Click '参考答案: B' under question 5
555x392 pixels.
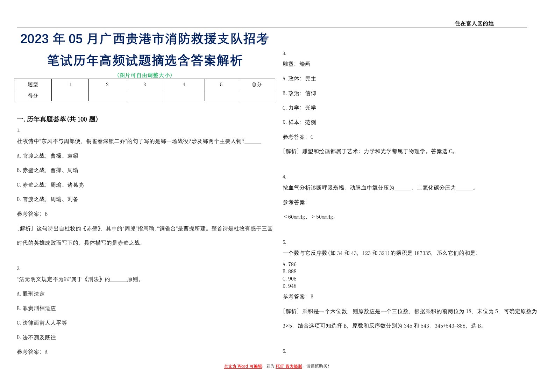pos(298,297)
